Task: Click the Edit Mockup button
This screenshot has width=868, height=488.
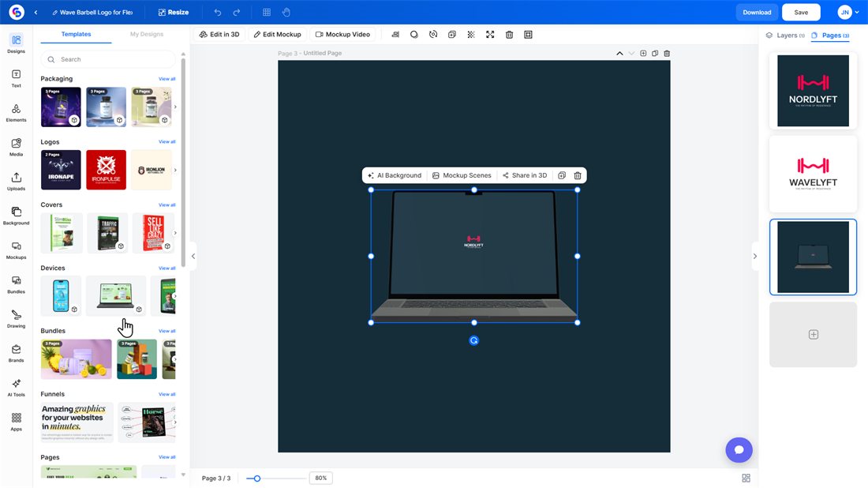Action: 277,34
